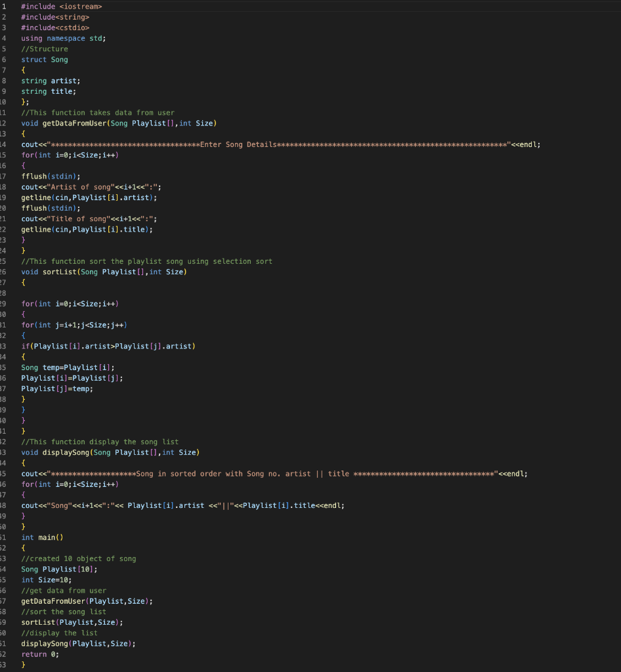Click the //Structure comment
Viewport: 621px width, 672px height.
[x=43, y=49]
